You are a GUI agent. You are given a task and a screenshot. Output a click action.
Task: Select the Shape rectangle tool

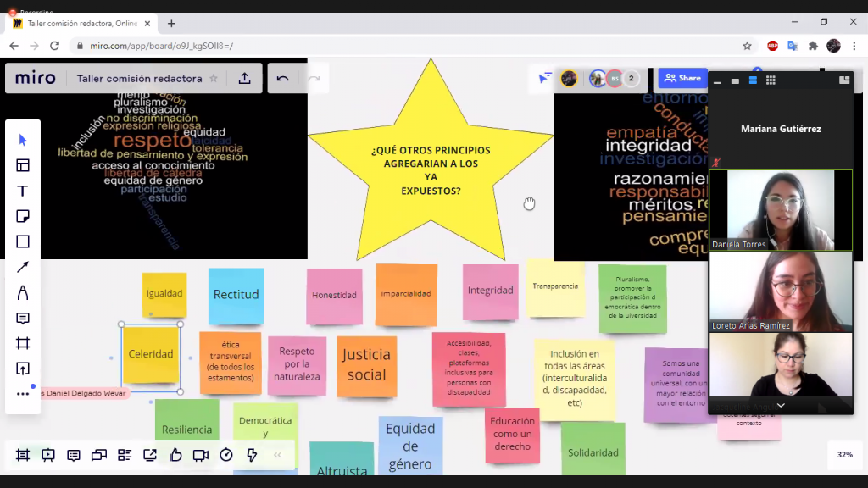(23, 241)
